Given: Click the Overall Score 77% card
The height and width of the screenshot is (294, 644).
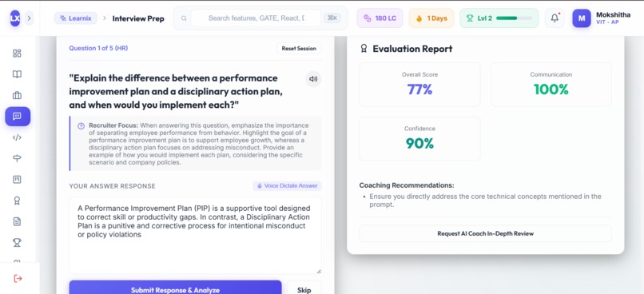Looking at the screenshot, I should coord(419,85).
